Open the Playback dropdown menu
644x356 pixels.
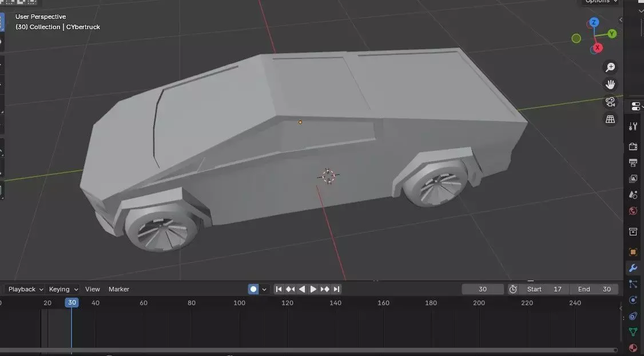[26, 289]
